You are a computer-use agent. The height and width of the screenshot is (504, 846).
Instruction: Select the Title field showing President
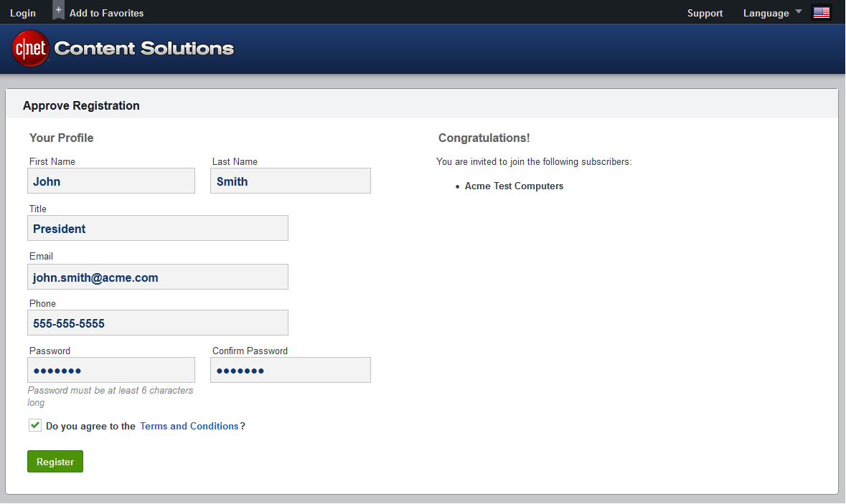(x=158, y=229)
